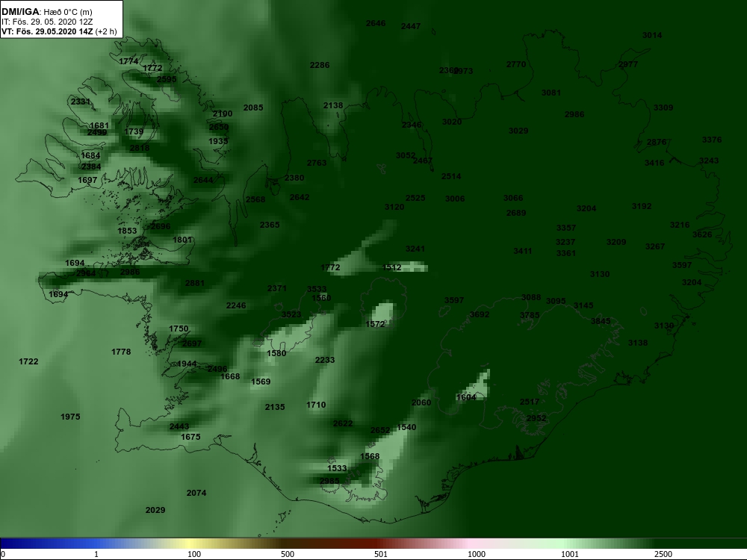The width and height of the screenshot is (747, 560).
Task: Click the color scale label "1000"
Action: [x=477, y=554]
